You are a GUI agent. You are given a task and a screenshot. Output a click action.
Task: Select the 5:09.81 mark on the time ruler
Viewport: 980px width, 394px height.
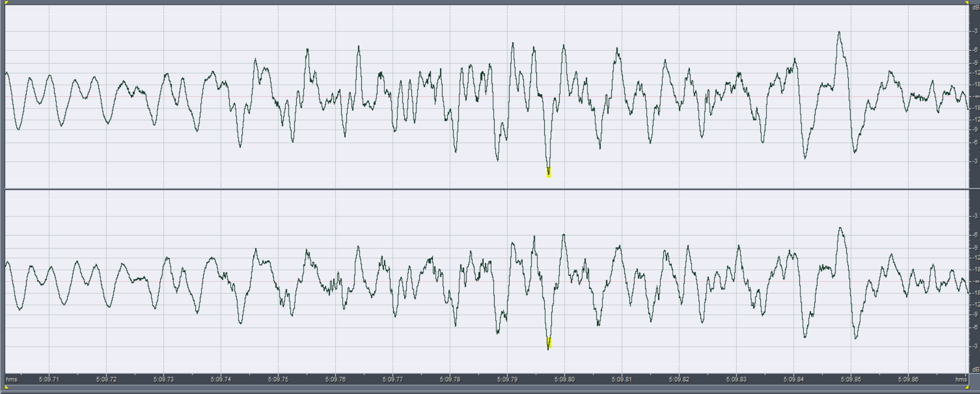point(622,379)
